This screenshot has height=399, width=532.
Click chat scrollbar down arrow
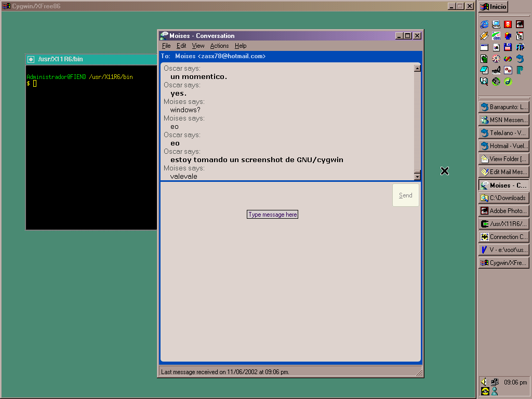pos(417,177)
